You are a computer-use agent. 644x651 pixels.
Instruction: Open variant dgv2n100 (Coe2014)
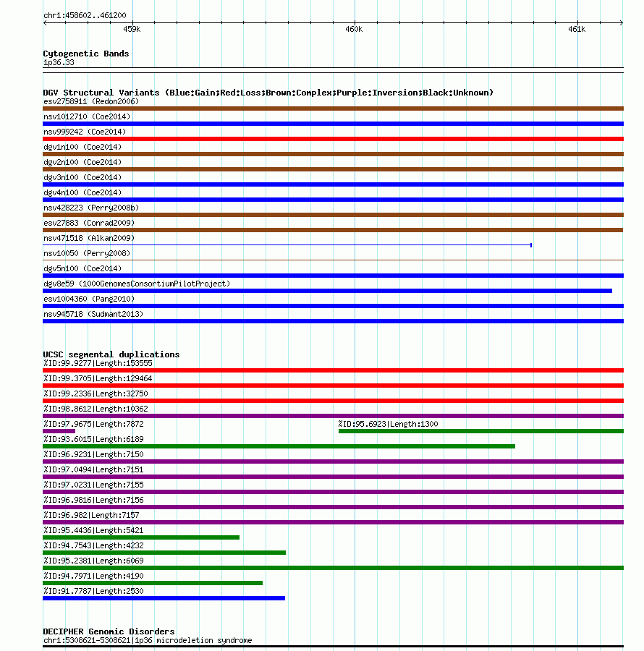click(82, 162)
